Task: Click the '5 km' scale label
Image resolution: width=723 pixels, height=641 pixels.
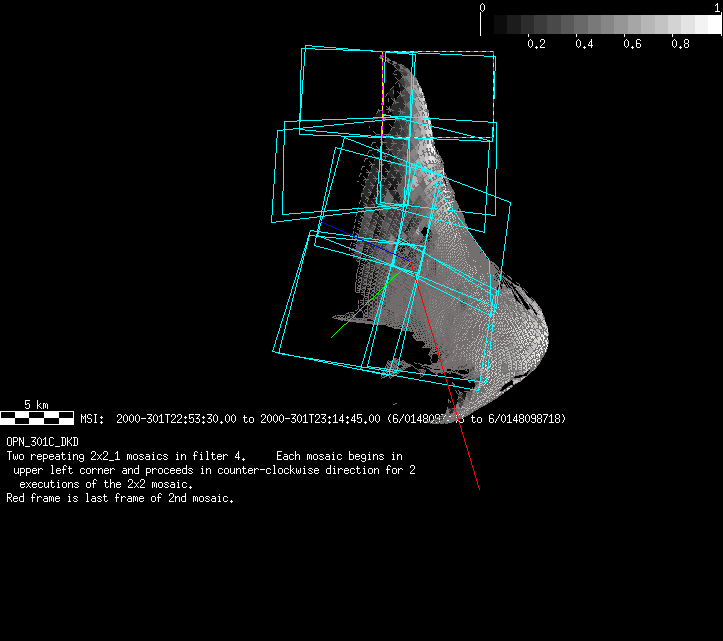Action: pyautogui.click(x=35, y=405)
